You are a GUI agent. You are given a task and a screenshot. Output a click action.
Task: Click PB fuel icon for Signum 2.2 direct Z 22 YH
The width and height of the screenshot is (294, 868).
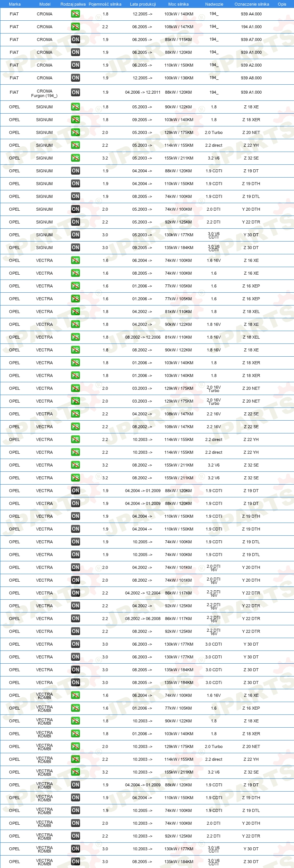click(x=76, y=145)
